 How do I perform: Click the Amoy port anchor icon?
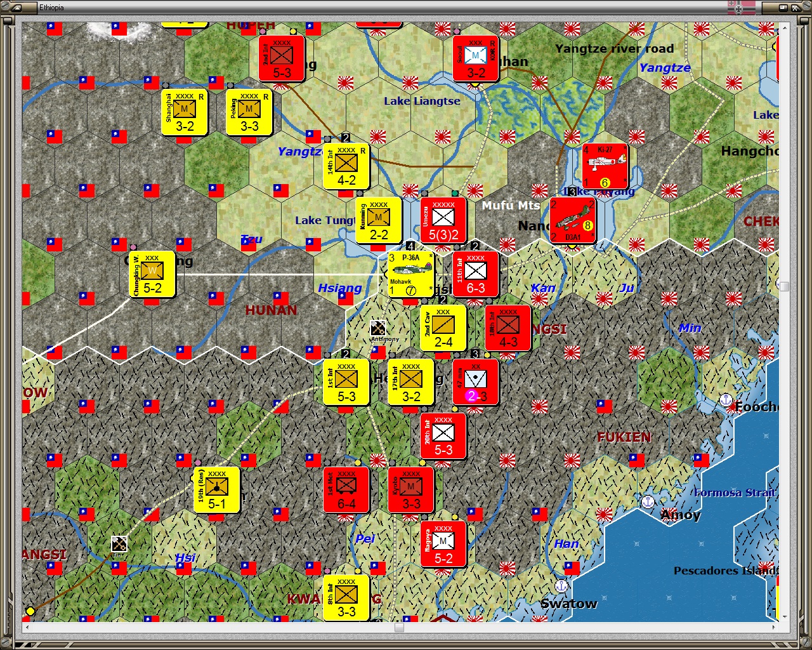(648, 501)
